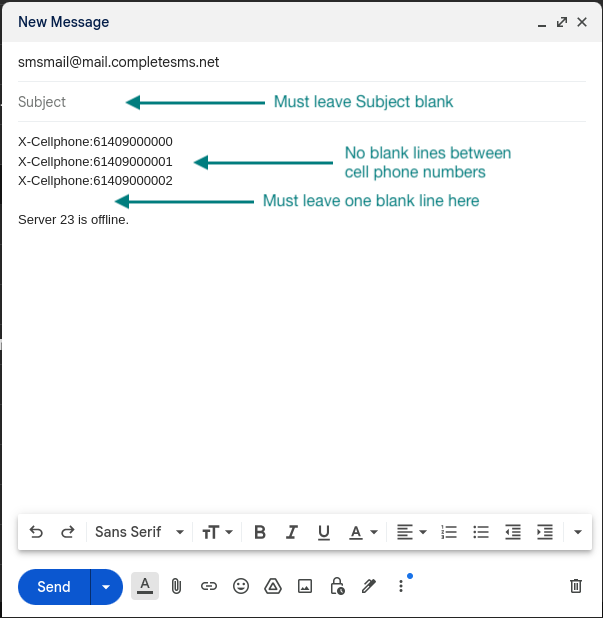Click the line X-Cellphone:61409000001
The height and width of the screenshot is (618, 603).
coord(95,162)
